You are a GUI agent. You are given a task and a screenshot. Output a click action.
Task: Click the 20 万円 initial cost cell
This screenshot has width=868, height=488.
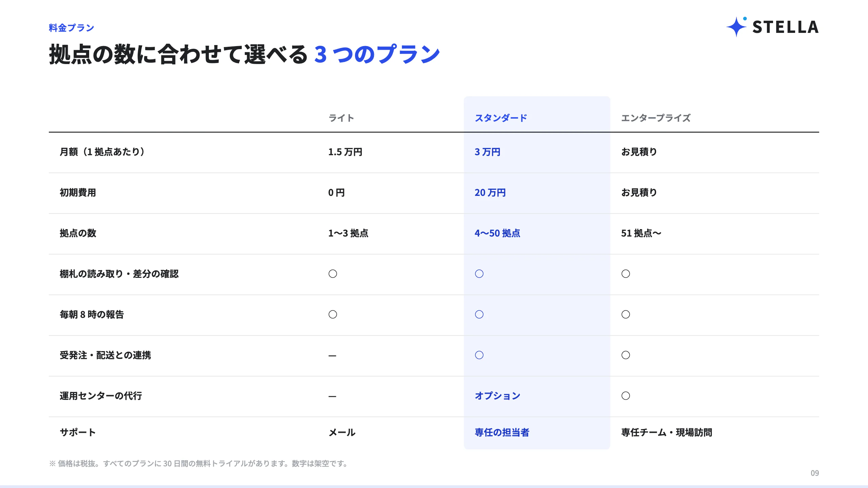490,192
